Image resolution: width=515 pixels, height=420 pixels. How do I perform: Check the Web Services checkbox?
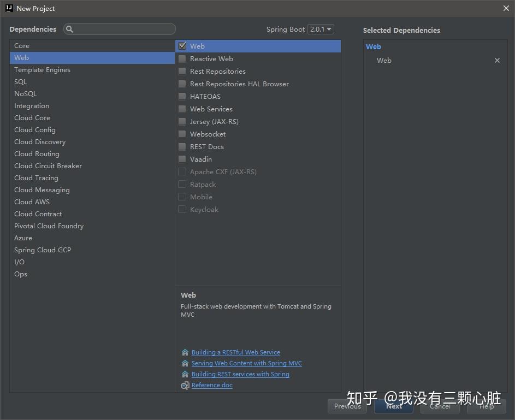tap(182, 109)
